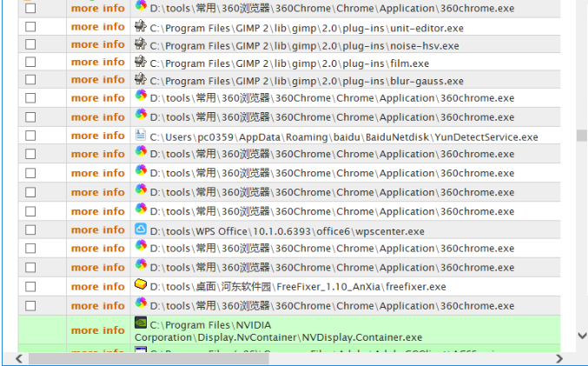Open more info for wpscenter.exe
Viewport: 588px width, 366px height.
98,230
